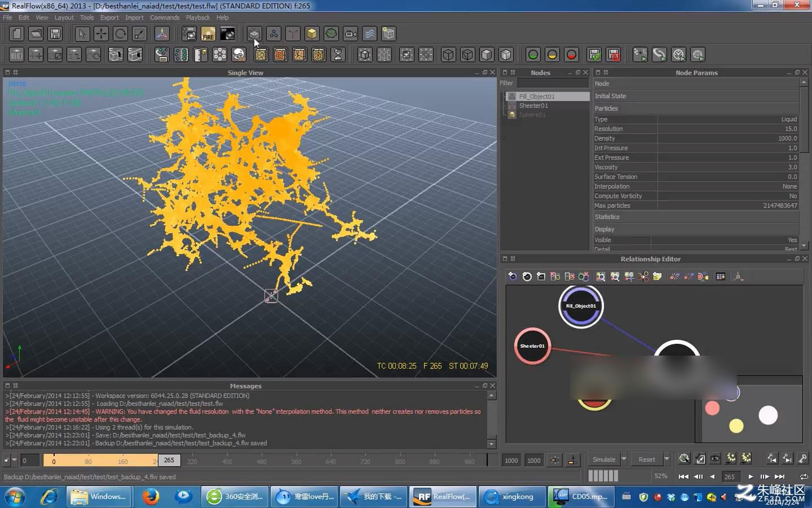The height and width of the screenshot is (508, 812).
Task: Activate the Scale tool
Action: (139, 34)
